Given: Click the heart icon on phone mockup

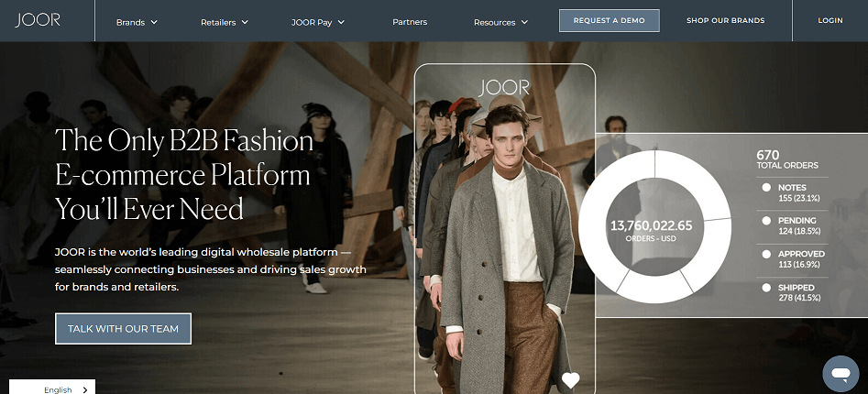Looking at the screenshot, I should pos(571,379).
